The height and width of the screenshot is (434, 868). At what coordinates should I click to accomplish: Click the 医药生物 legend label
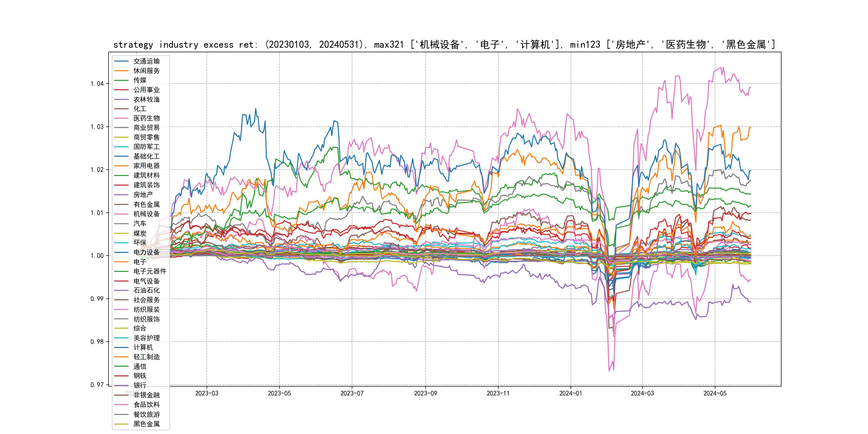[146, 118]
